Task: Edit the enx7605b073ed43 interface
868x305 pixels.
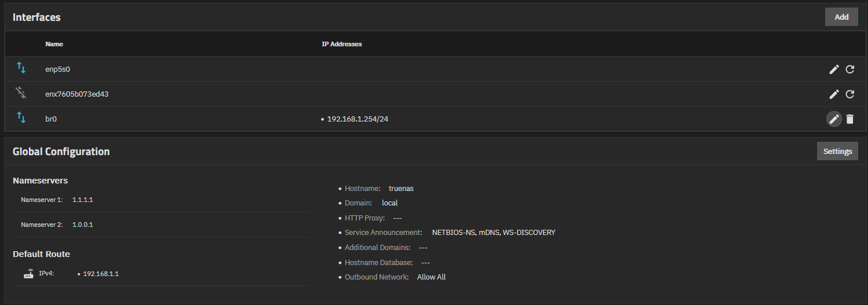Action: click(x=834, y=94)
